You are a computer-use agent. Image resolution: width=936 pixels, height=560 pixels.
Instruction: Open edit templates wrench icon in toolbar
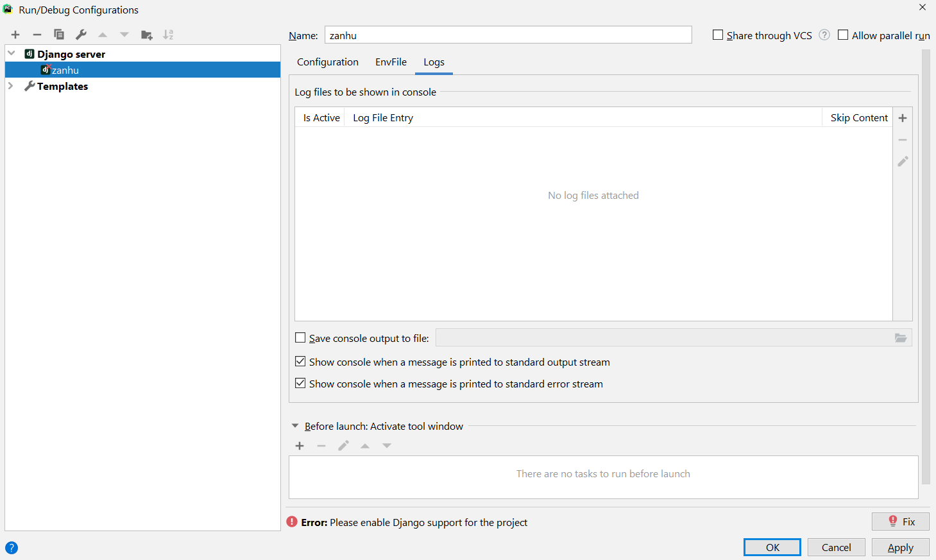pyautogui.click(x=81, y=35)
